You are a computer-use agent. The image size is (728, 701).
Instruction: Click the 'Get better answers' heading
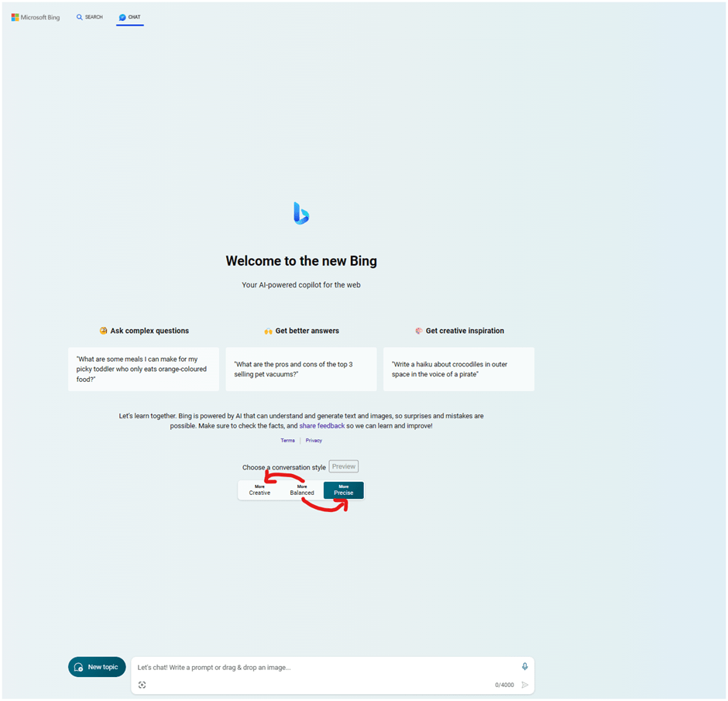pyautogui.click(x=301, y=331)
